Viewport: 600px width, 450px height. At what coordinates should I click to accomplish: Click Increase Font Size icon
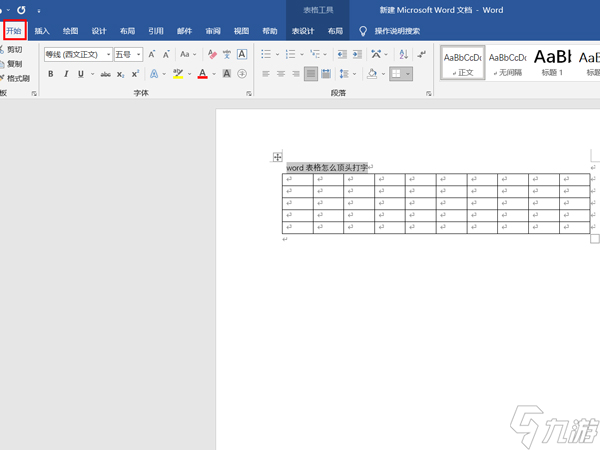152,54
